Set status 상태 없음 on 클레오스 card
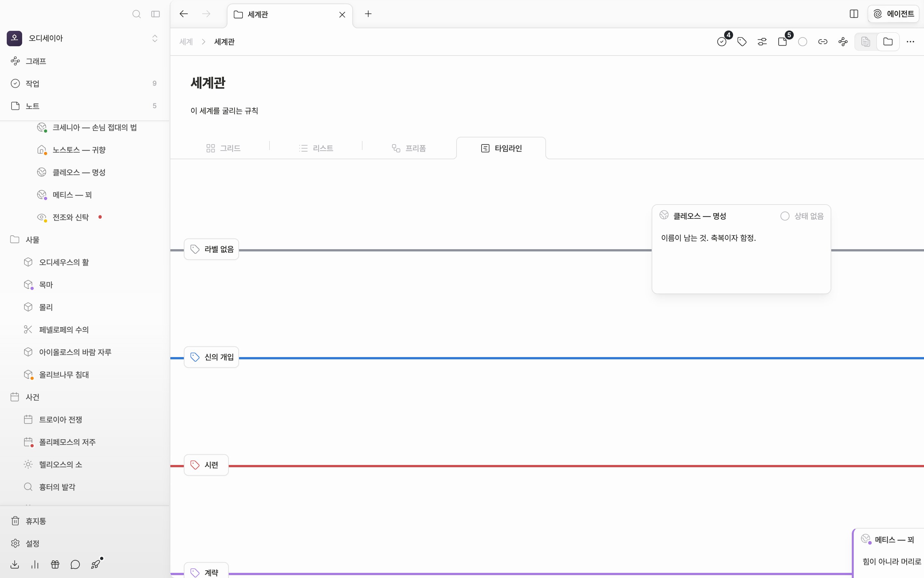This screenshot has width=924, height=578. [x=802, y=216]
